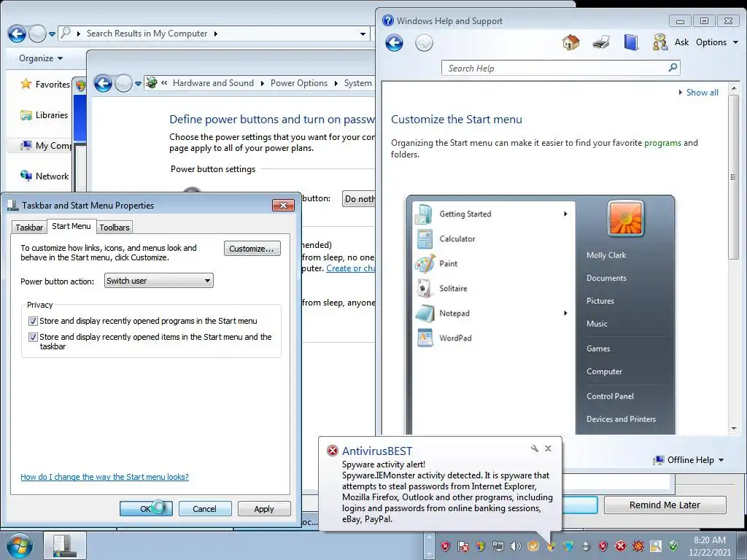747x560 pixels.
Task: Expand the Organize menu
Action: tap(41, 58)
